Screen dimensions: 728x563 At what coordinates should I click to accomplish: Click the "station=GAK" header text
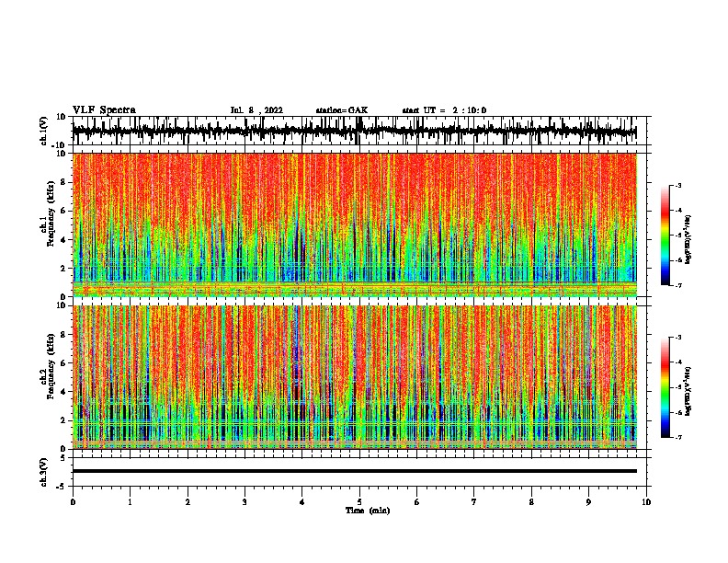coord(342,110)
